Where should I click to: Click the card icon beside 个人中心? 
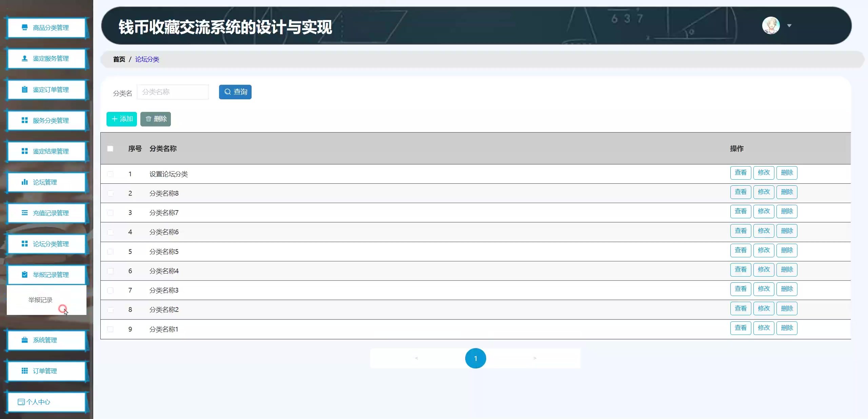(x=21, y=402)
